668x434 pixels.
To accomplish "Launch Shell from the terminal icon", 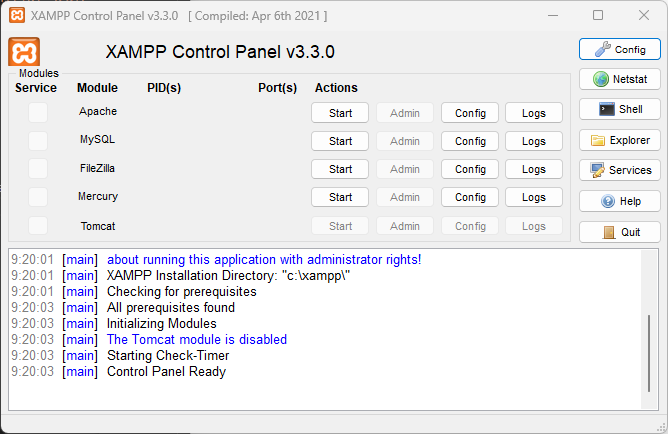I will 604,109.
